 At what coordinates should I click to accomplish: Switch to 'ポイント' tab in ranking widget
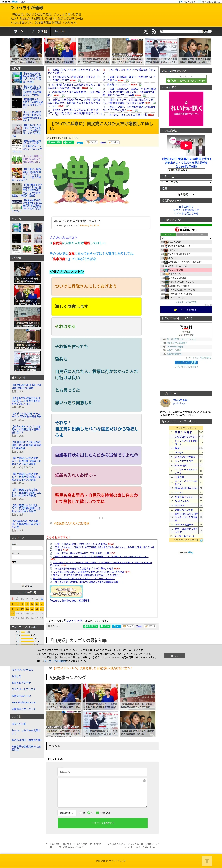click(184, 235)
